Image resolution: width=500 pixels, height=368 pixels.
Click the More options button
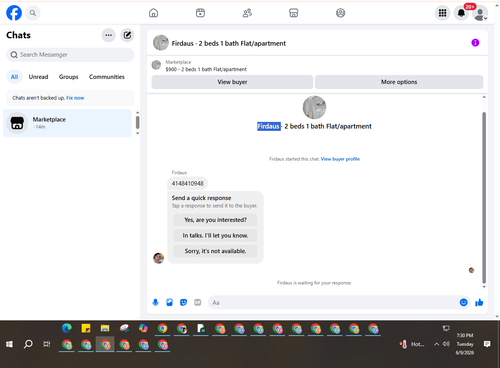399,82
